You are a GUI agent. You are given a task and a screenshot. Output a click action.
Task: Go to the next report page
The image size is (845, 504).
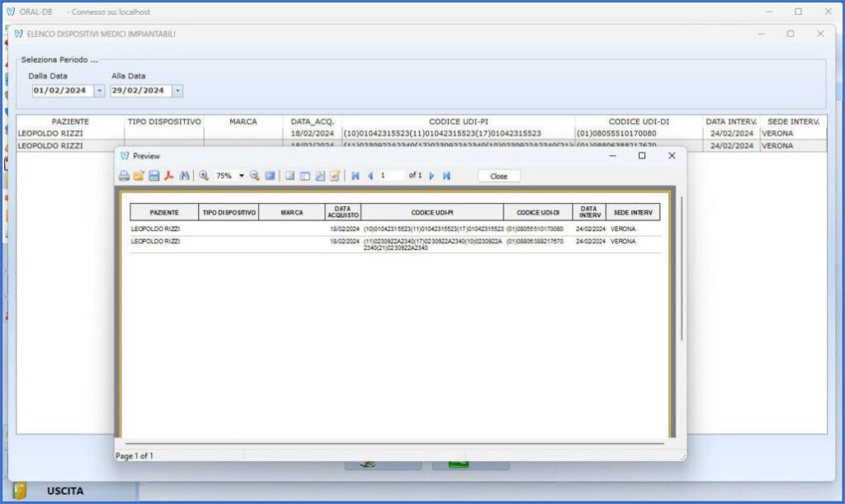point(432,176)
